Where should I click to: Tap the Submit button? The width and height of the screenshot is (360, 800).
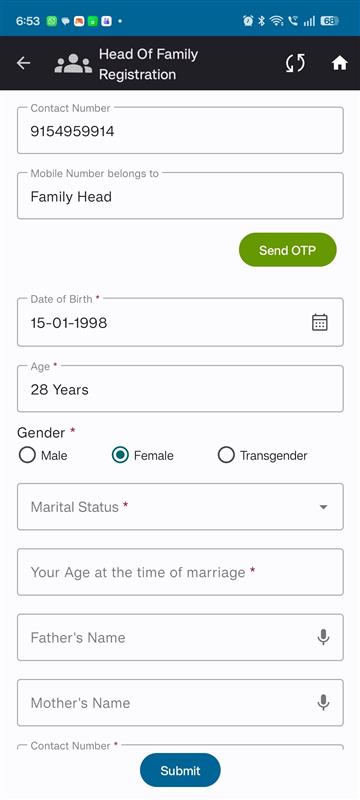pyautogui.click(x=180, y=770)
